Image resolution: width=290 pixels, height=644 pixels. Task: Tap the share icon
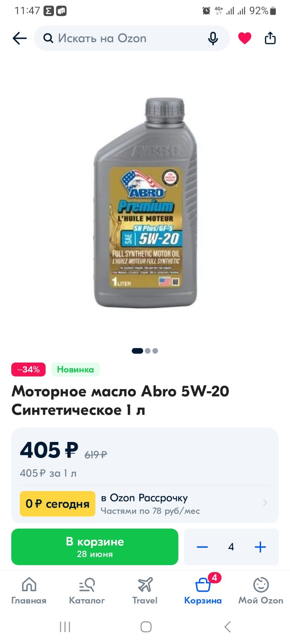click(x=270, y=38)
